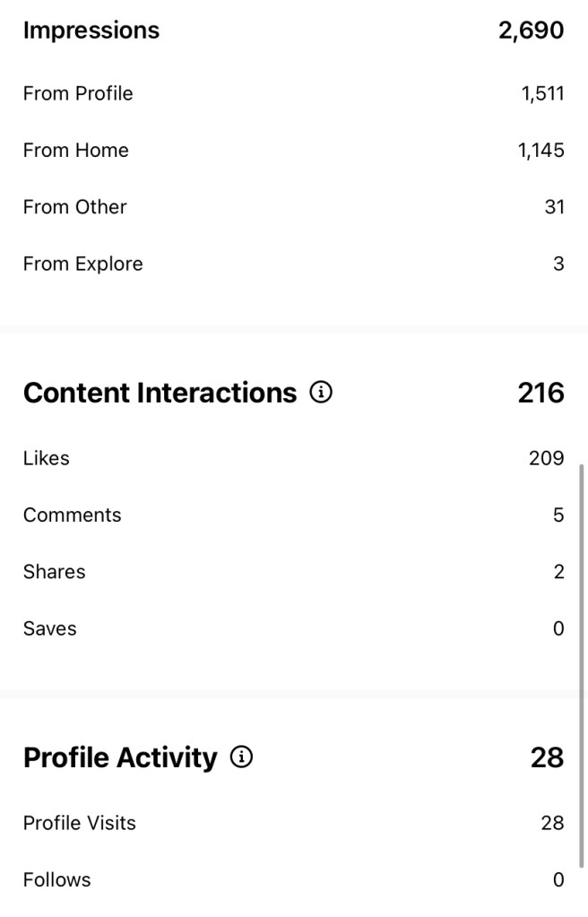The image size is (588, 917).
Task: Select the Likes row label
Action: click(x=47, y=458)
